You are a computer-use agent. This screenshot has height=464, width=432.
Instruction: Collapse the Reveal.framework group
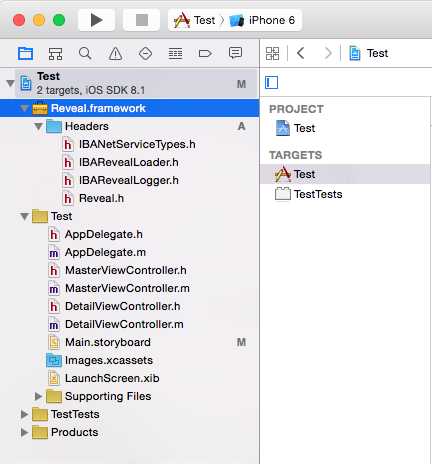(24, 108)
